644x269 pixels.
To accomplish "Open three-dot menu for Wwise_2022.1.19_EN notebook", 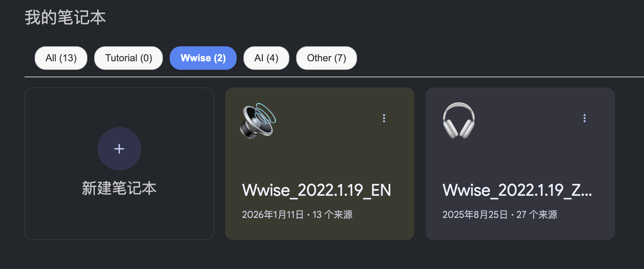I will [384, 118].
